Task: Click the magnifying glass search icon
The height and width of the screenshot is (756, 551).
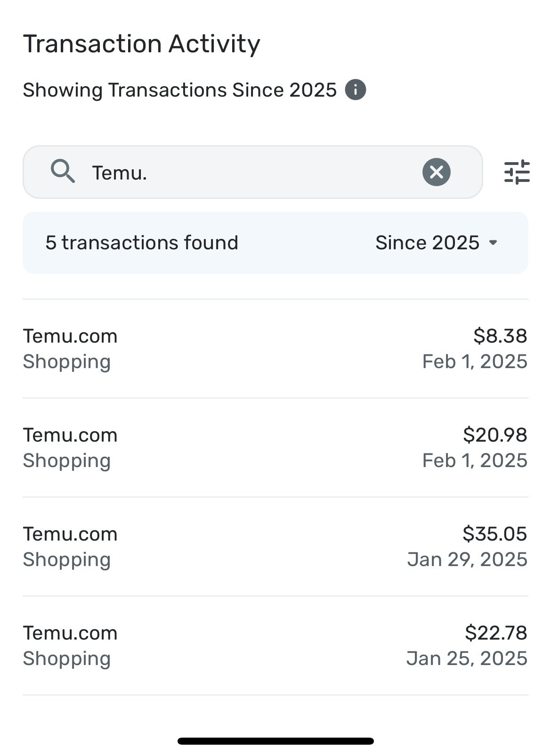Action: (63, 172)
